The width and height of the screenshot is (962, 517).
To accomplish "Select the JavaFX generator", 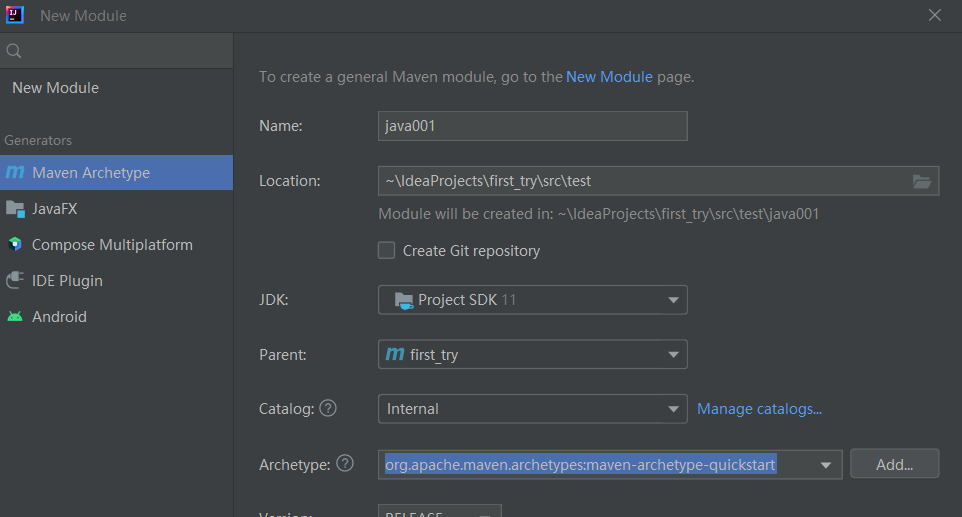I will pos(117,209).
